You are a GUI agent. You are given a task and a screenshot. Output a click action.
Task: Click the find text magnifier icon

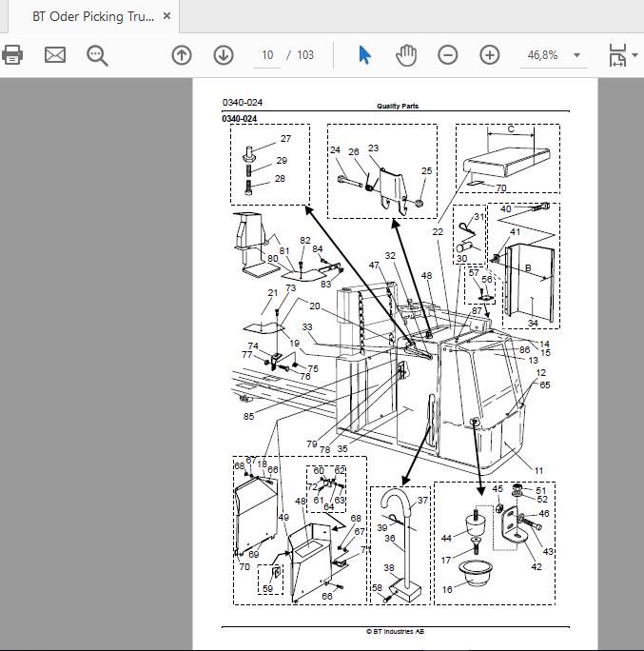click(x=97, y=55)
